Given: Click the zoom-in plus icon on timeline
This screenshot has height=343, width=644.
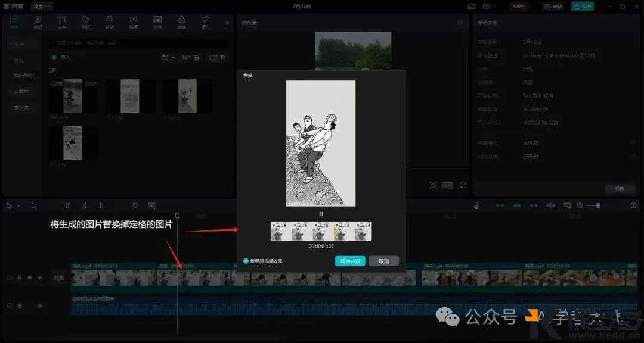Looking at the screenshot, I should point(633,205).
